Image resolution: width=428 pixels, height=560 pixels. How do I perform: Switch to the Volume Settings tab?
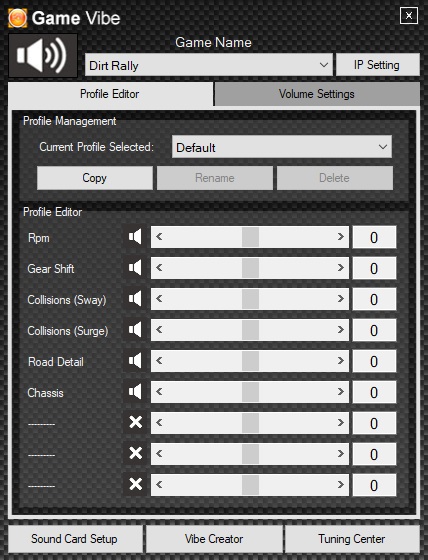pyautogui.click(x=317, y=94)
